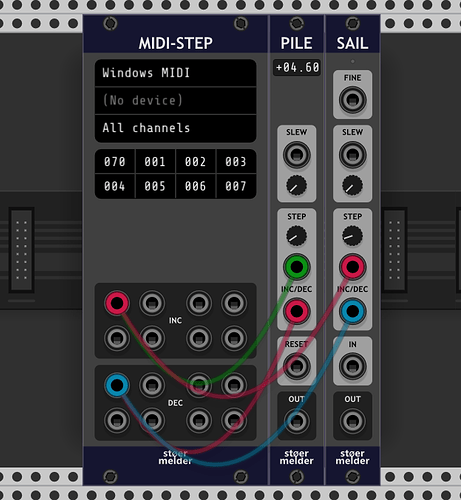Click the FINE input jack on SAIL

[352, 100]
